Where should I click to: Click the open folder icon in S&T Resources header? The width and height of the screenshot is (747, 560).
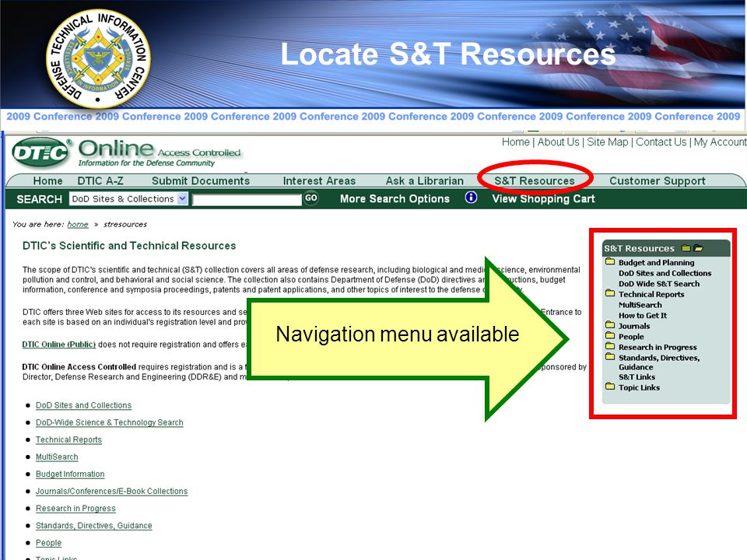coord(699,248)
